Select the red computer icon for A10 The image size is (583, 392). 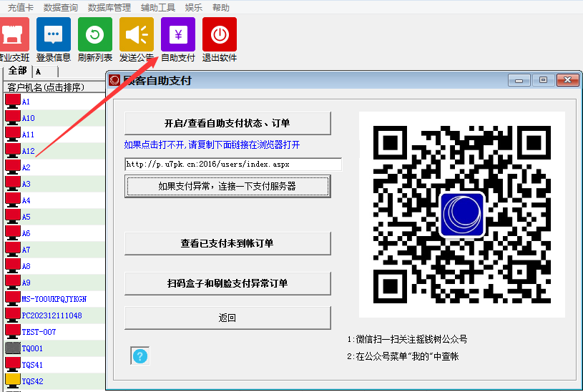[13, 117]
